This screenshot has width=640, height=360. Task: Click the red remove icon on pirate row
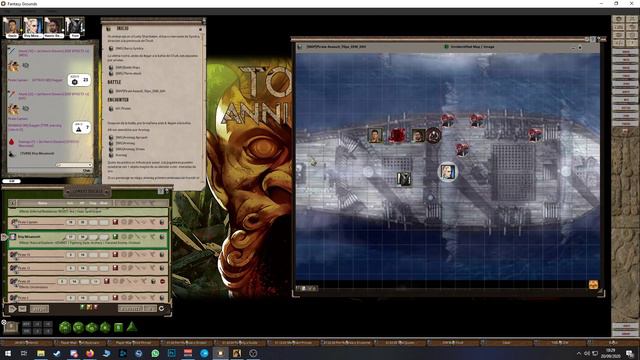click(x=162, y=282)
